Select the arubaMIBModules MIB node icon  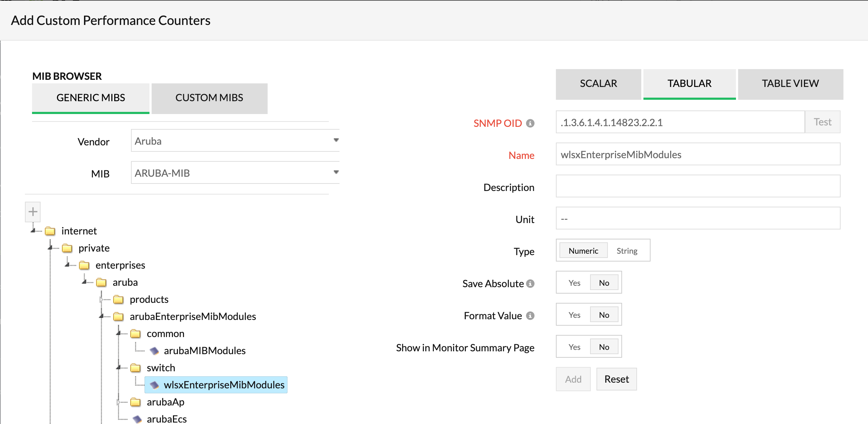(x=154, y=350)
